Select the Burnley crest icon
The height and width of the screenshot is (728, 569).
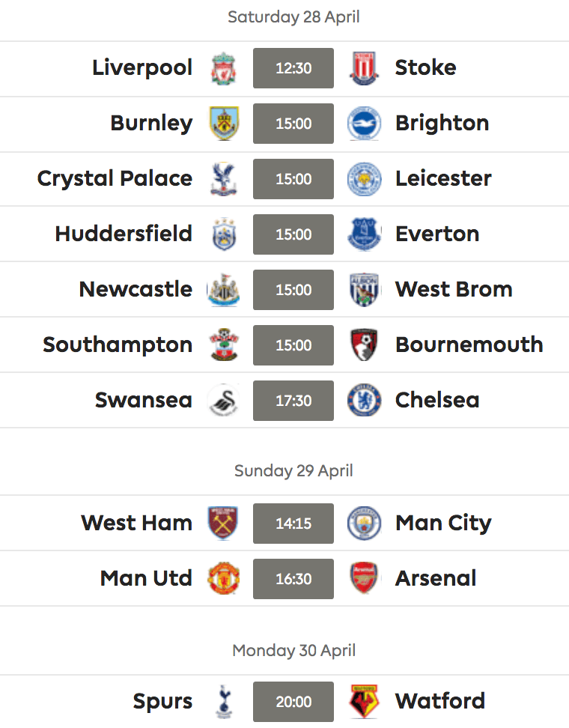click(224, 124)
